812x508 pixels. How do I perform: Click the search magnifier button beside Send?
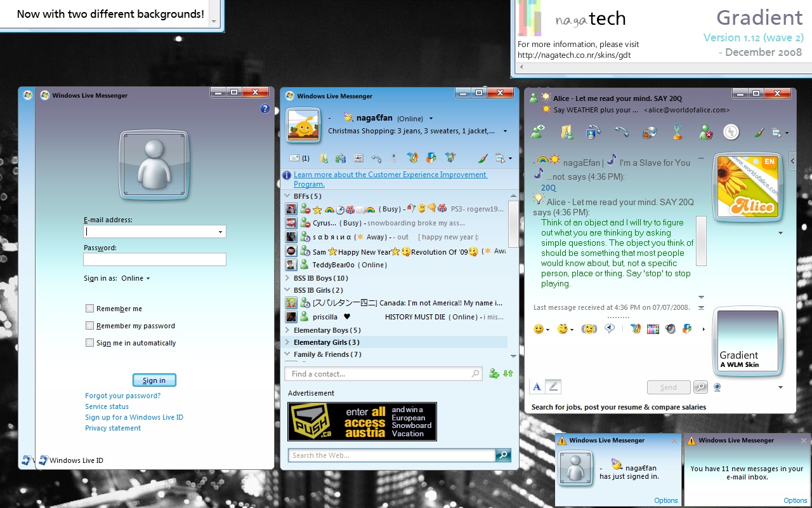(700, 387)
